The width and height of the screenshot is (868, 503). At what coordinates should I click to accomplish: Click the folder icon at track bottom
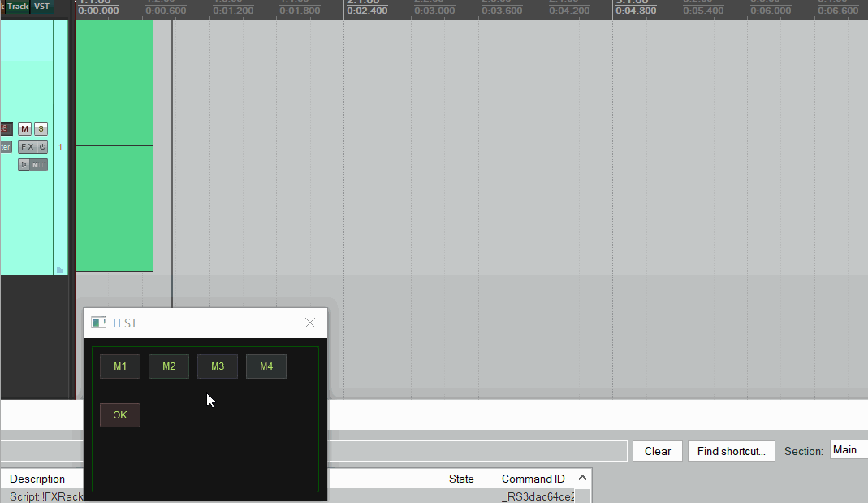point(60,271)
